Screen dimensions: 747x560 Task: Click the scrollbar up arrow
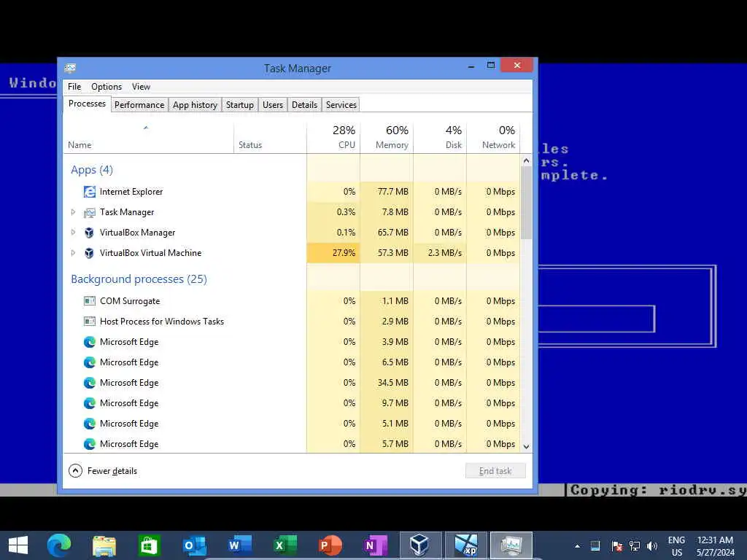point(526,160)
